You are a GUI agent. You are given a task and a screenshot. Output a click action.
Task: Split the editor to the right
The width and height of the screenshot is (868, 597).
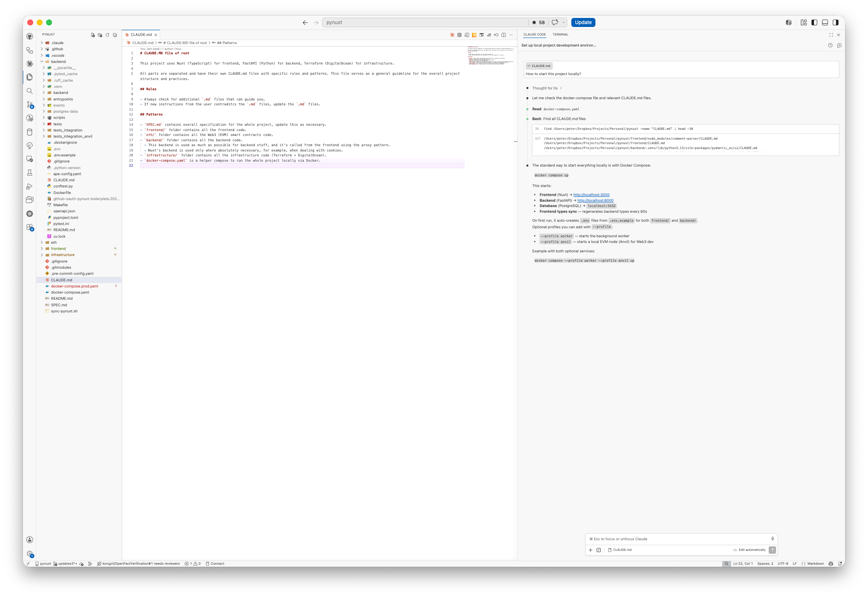click(x=503, y=35)
